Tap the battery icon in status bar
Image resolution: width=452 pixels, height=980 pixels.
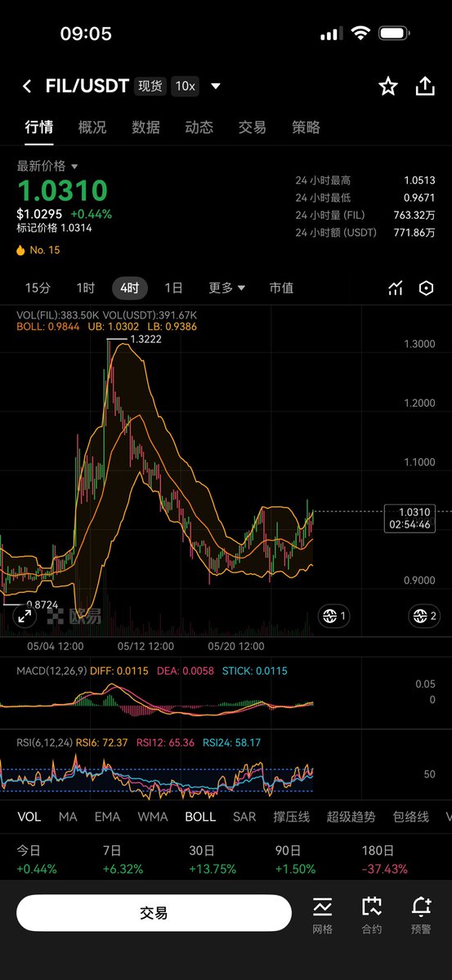tap(396, 33)
